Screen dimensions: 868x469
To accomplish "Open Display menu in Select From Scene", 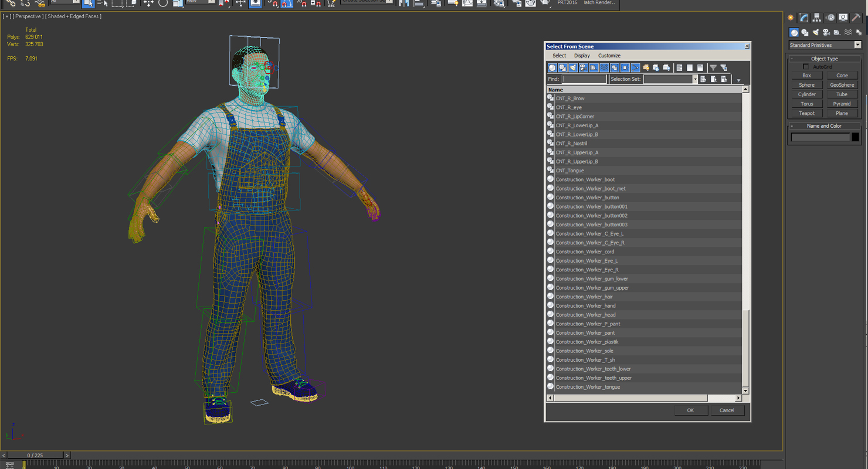I will tap(582, 56).
